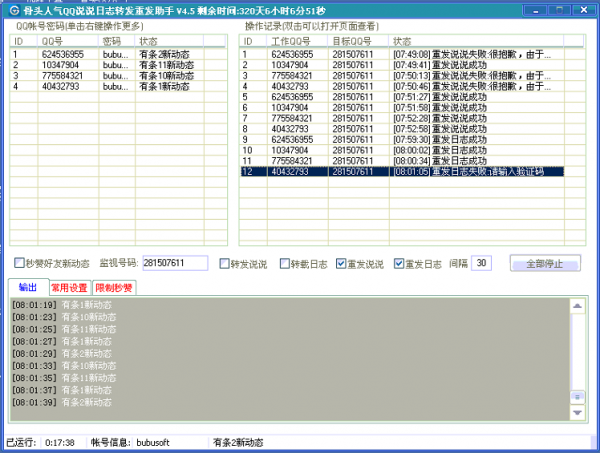
Task: Close the application window
Action: pyautogui.click(x=584, y=10)
